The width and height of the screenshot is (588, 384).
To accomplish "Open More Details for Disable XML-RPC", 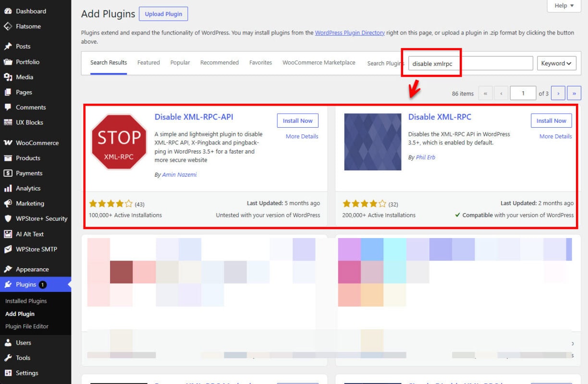I will [555, 136].
